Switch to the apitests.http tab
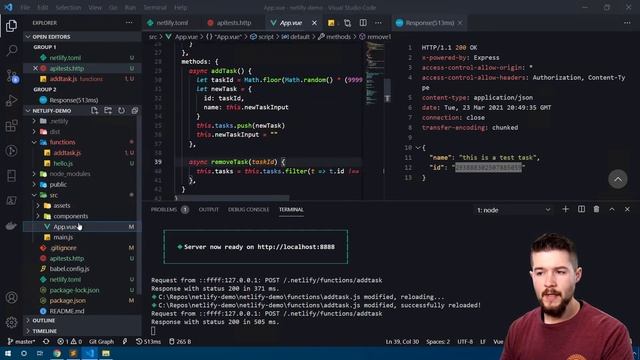640x360 pixels. (233, 23)
